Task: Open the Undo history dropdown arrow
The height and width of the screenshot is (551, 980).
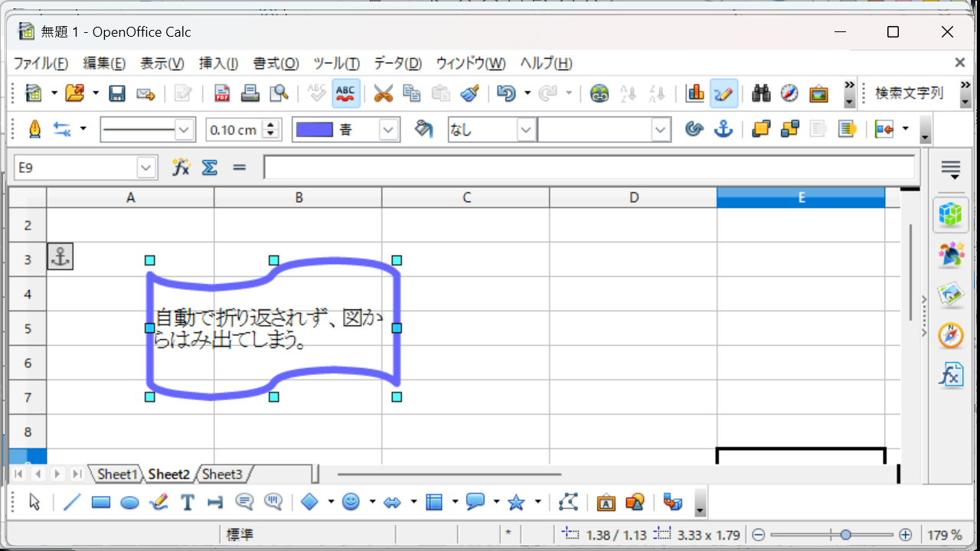Action: click(528, 93)
